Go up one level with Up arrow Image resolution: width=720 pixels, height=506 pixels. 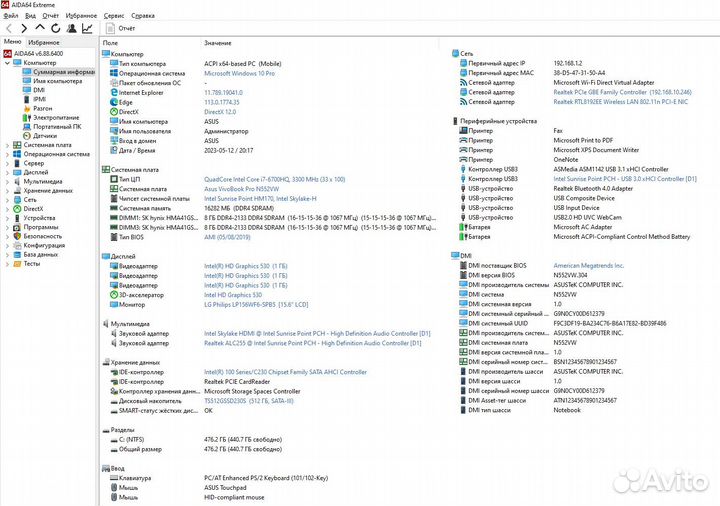pos(40,28)
